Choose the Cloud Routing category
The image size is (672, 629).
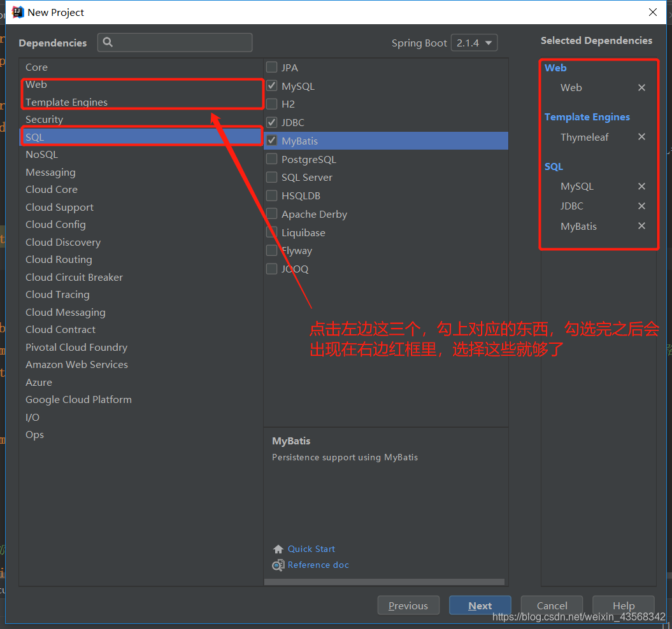tap(141, 260)
